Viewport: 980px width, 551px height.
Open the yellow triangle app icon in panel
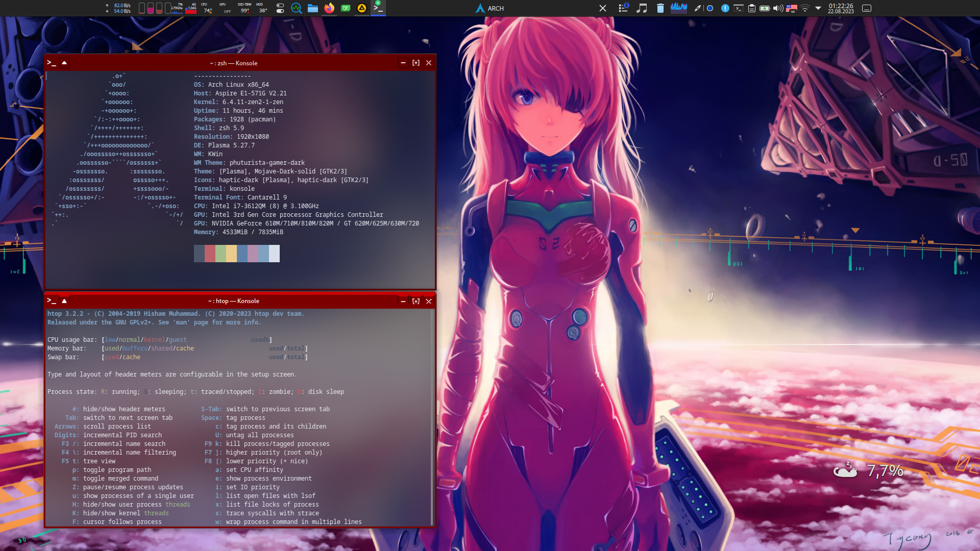click(362, 8)
